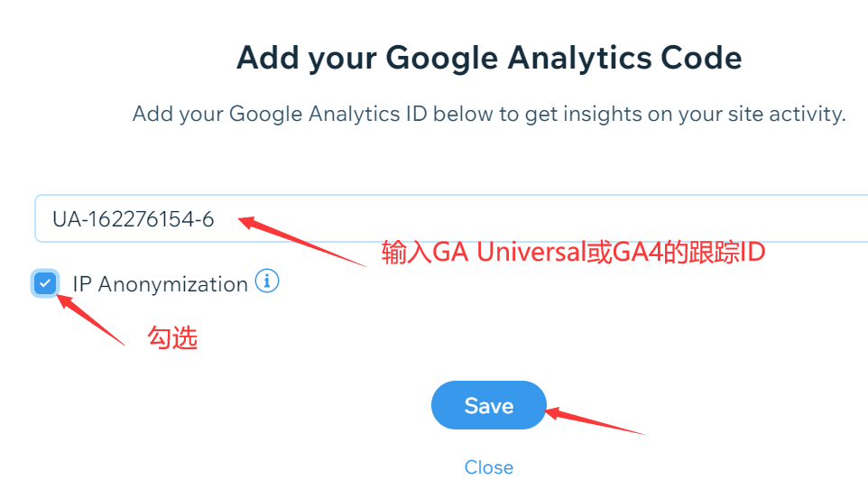Click the Add your Google Analytics Code heading
Image resolution: width=868 pixels, height=489 pixels.
[489, 58]
